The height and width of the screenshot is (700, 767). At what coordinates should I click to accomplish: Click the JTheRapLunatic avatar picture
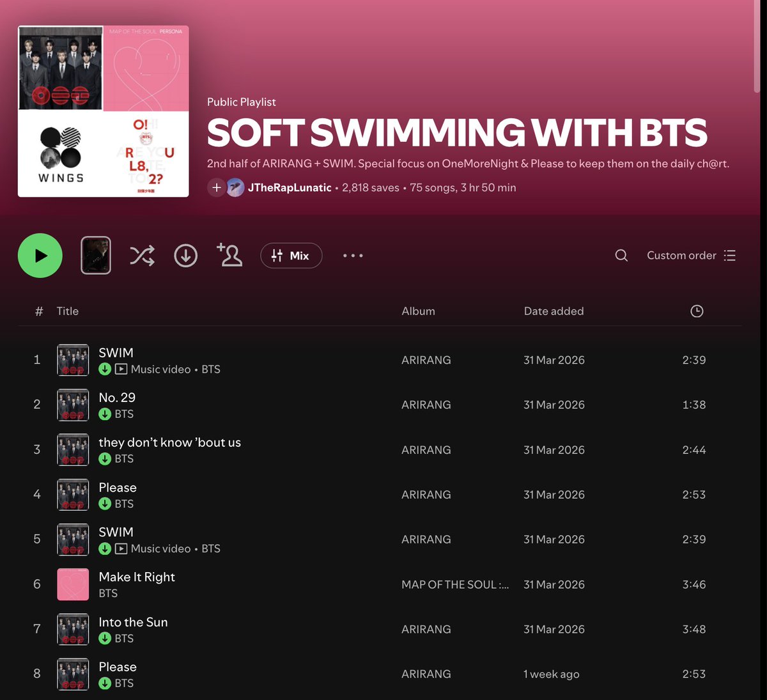pos(235,188)
